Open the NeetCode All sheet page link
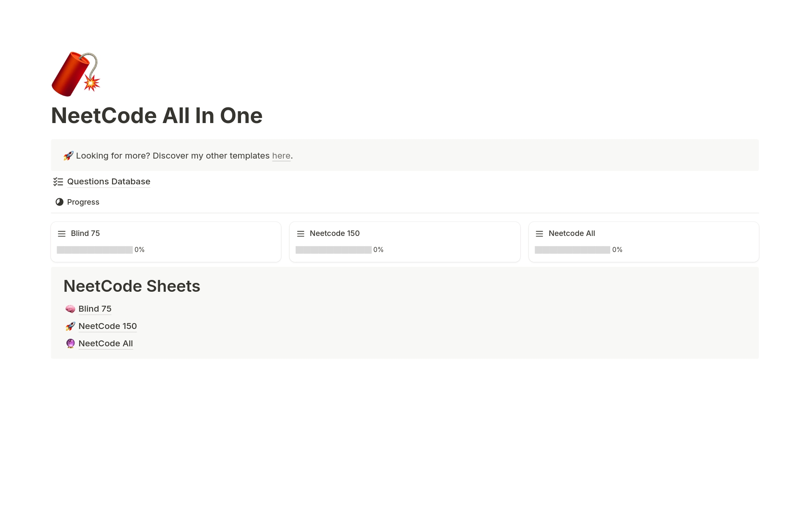812x507 pixels. coord(106,344)
